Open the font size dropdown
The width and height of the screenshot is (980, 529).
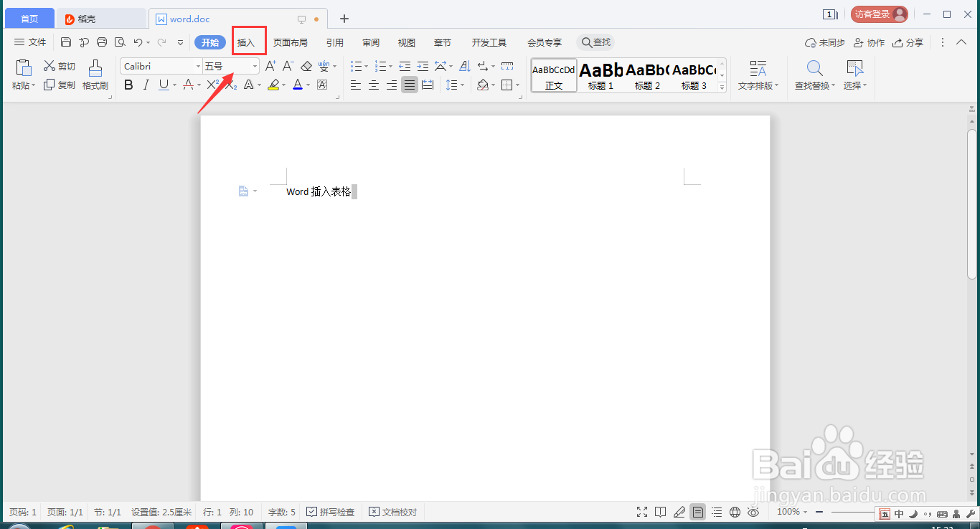click(255, 65)
